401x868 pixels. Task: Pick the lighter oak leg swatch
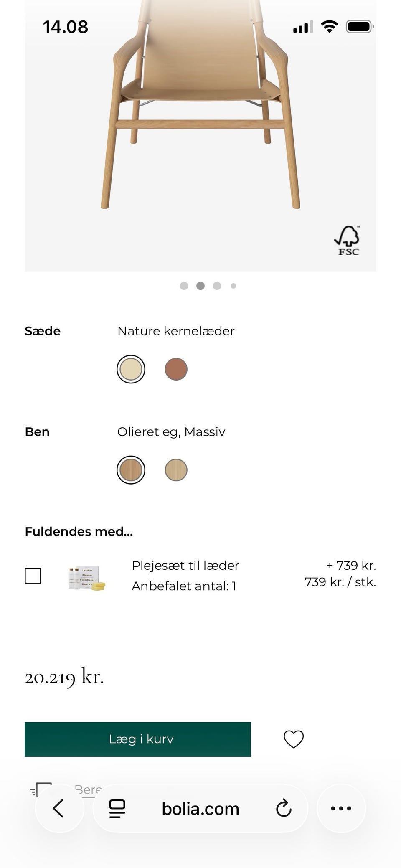pos(176,470)
